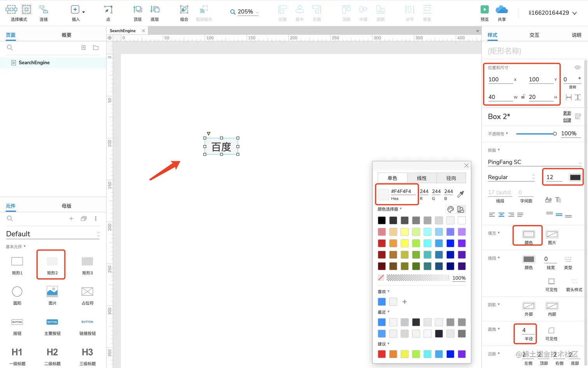Switch to intersected selection mode icon
Screen dimensions: 588x368
click(11, 9)
